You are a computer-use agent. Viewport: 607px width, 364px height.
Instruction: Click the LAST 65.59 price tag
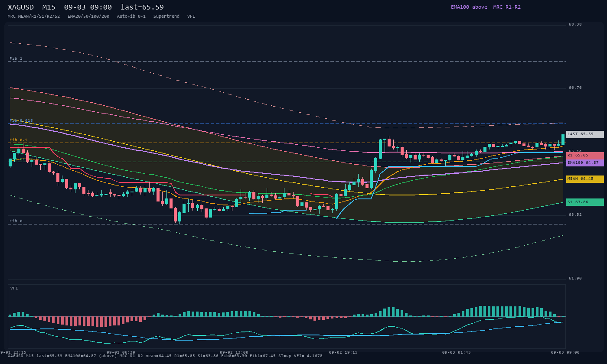click(585, 134)
